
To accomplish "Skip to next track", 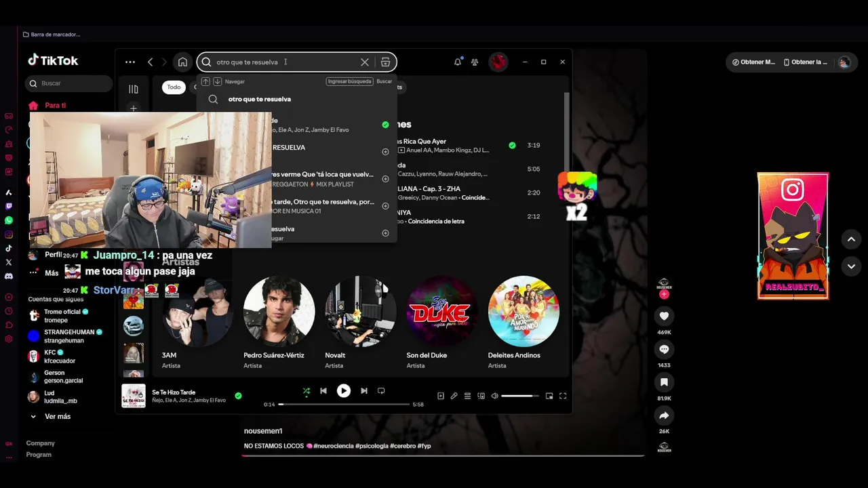I will pos(364,391).
